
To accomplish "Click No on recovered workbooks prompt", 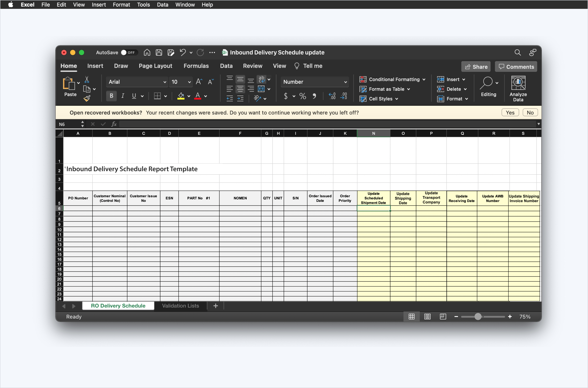I will [530, 113].
